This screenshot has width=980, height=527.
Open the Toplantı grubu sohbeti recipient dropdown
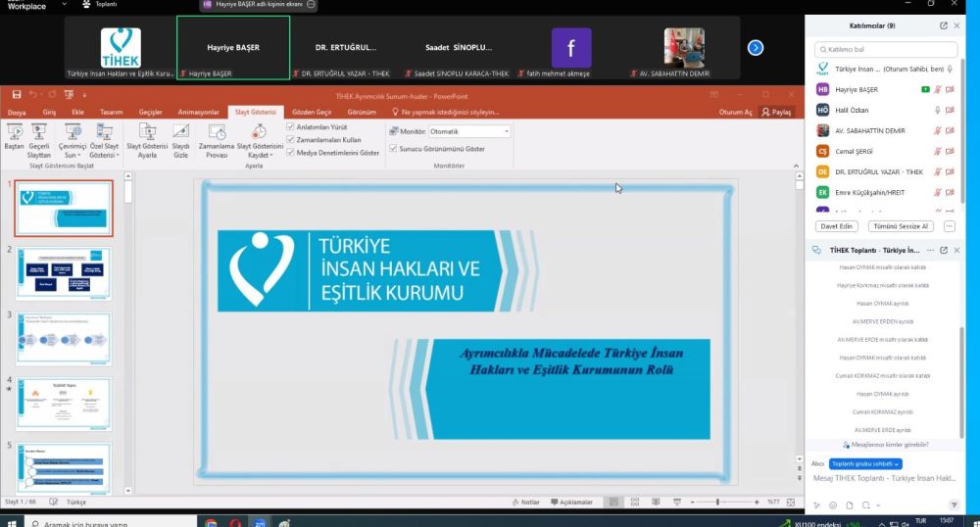click(x=865, y=464)
